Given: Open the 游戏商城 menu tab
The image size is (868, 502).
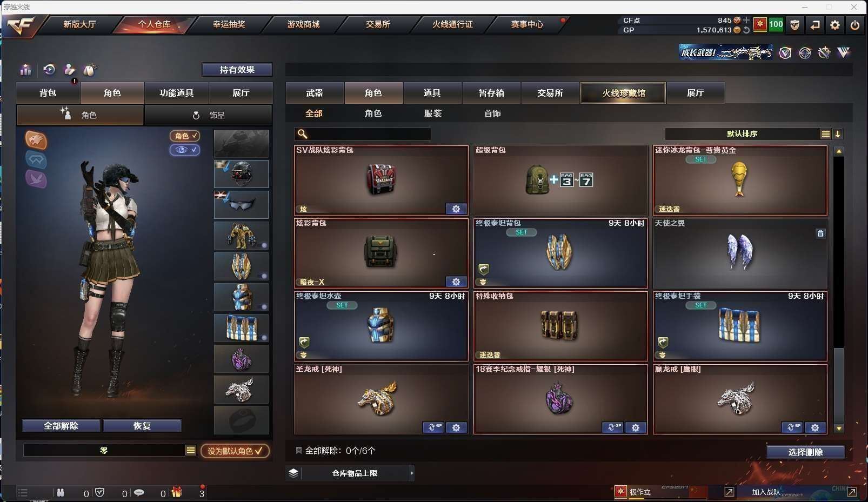Looking at the screenshot, I should (x=303, y=24).
